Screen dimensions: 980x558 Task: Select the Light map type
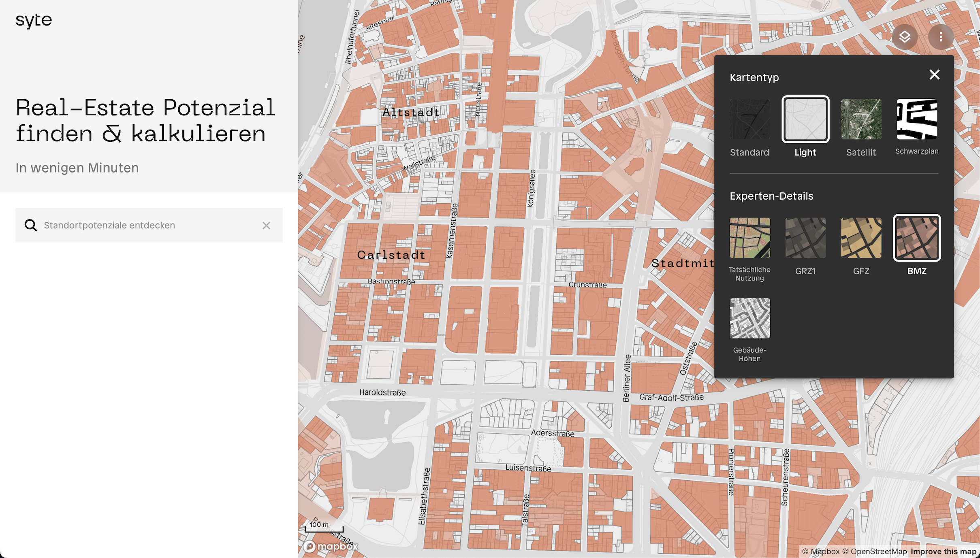pos(805,119)
